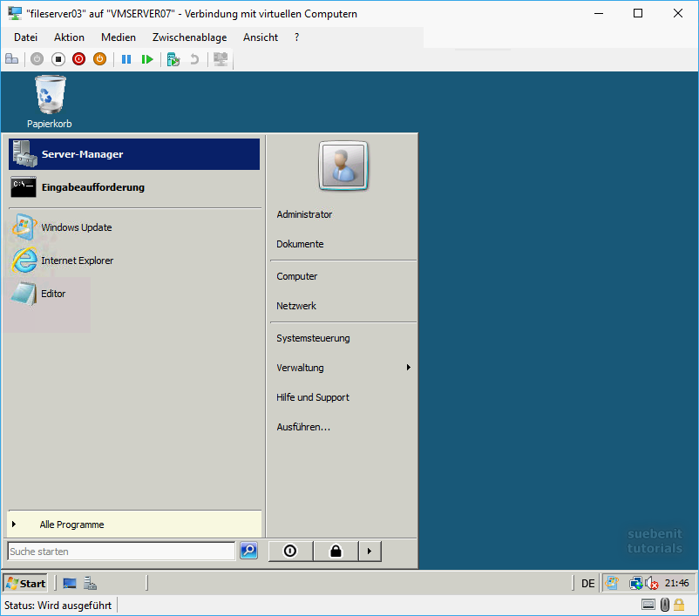The image size is (699, 616).
Task: Open the Medien menu
Action: pyautogui.click(x=119, y=37)
